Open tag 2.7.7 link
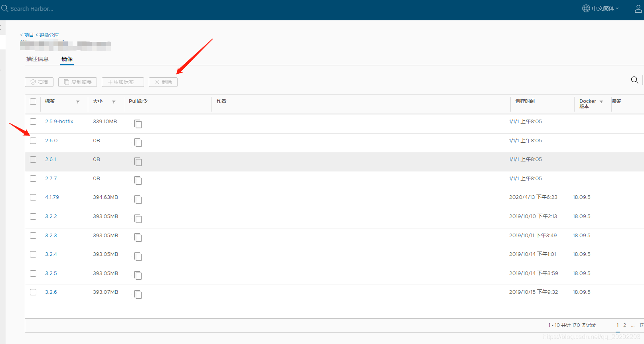Image resolution: width=644 pixels, height=344 pixels. coord(51,179)
